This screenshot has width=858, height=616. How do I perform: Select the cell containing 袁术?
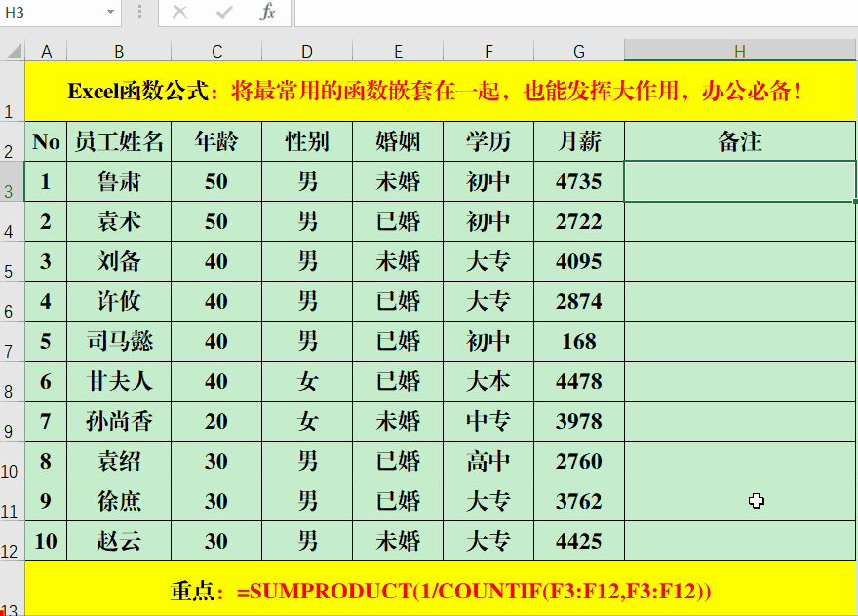(x=119, y=221)
